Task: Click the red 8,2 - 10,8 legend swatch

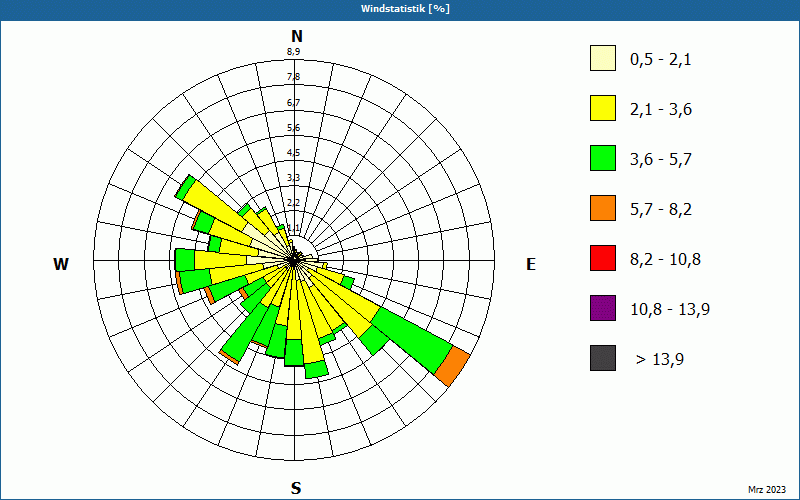Action: click(603, 258)
